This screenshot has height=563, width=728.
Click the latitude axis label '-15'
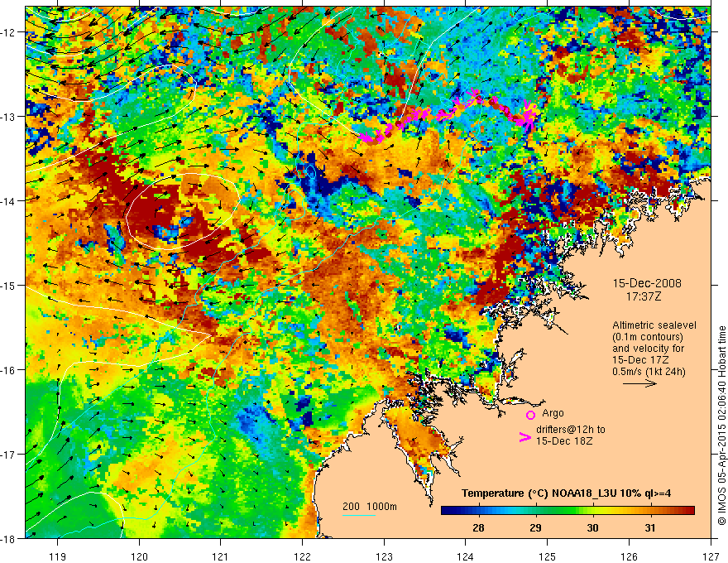point(9,285)
